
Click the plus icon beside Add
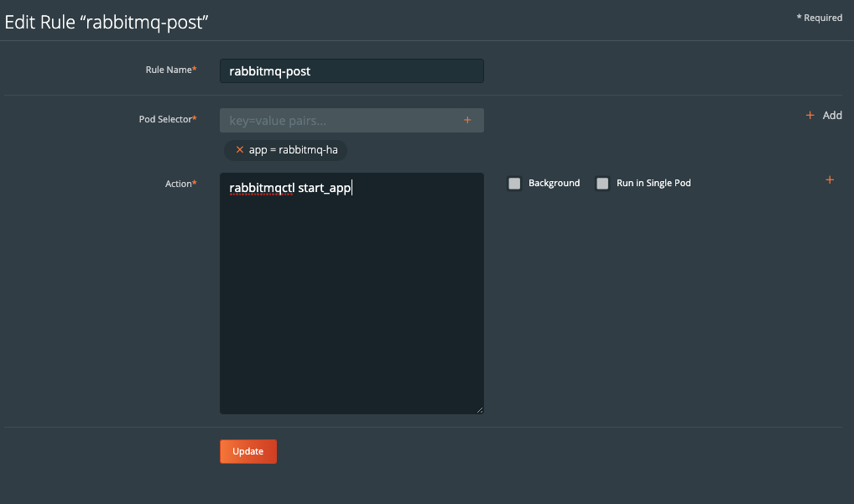click(x=810, y=116)
